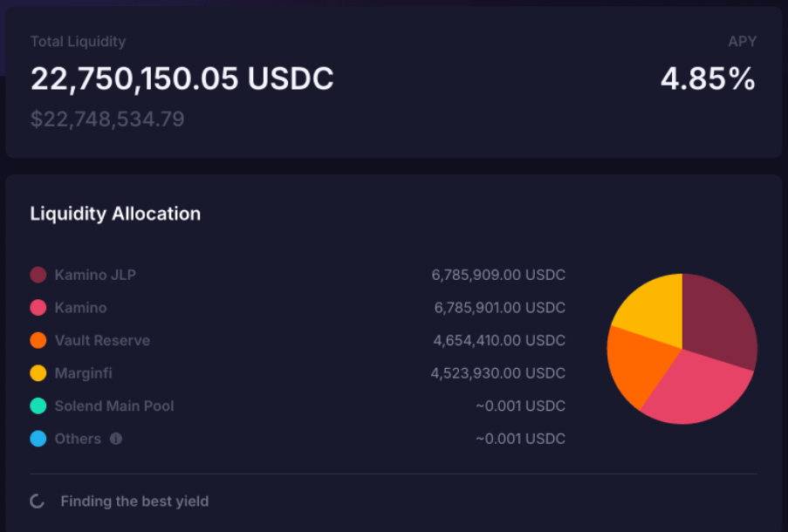Click the Others blue legend dot
This screenshot has height=532, width=788.
tap(38, 439)
